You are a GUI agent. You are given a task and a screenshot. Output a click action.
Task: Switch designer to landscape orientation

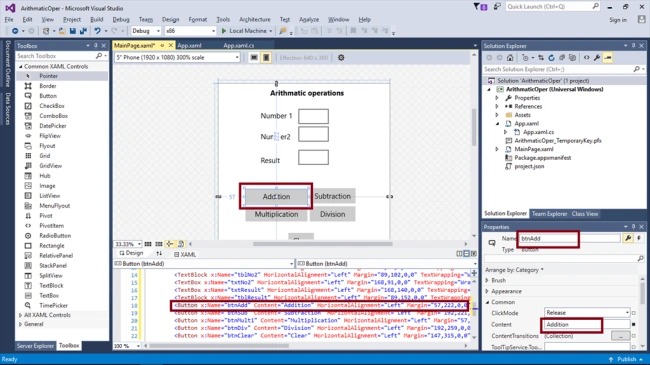pos(254,58)
